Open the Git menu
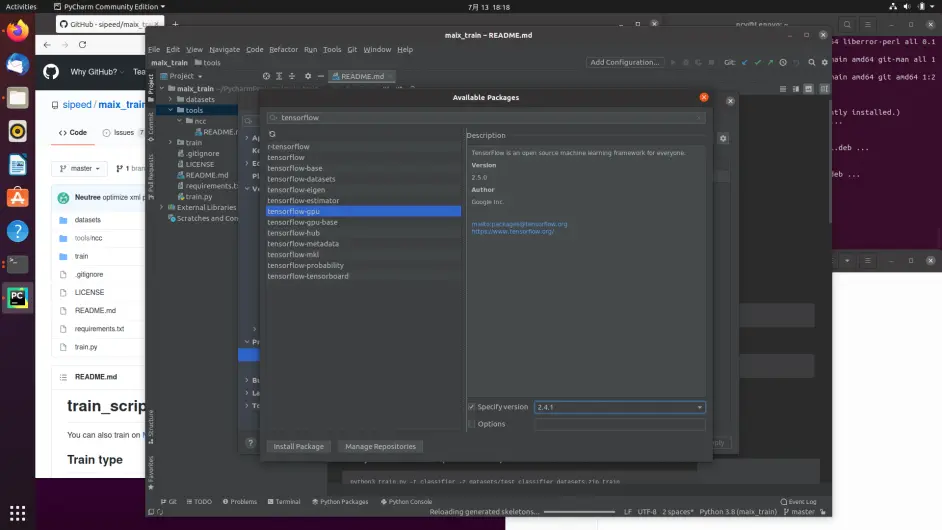The height and width of the screenshot is (530, 942). [352, 49]
